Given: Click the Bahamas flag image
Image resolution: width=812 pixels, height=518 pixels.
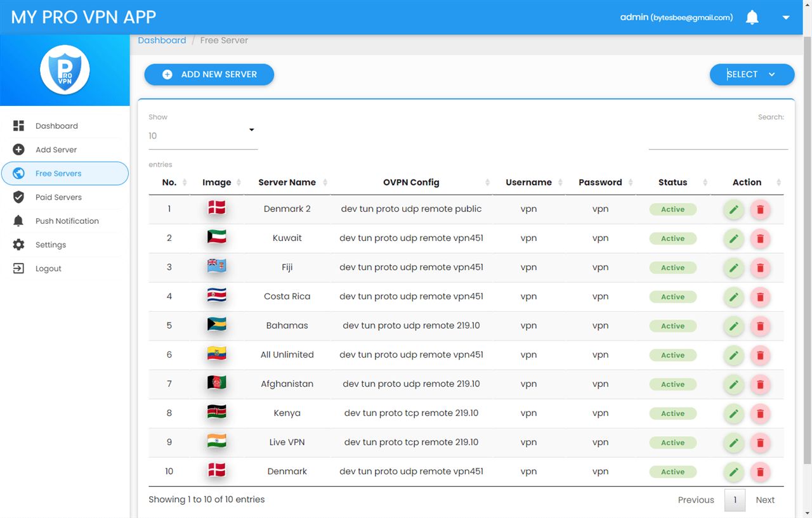Looking at the screenshot, I should [217, 325].
